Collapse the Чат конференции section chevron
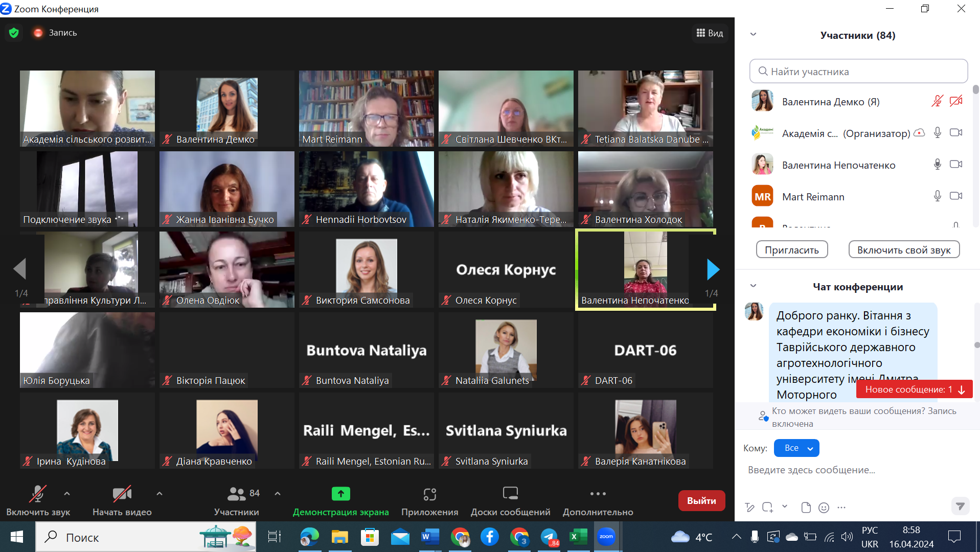 pos(753,286)
